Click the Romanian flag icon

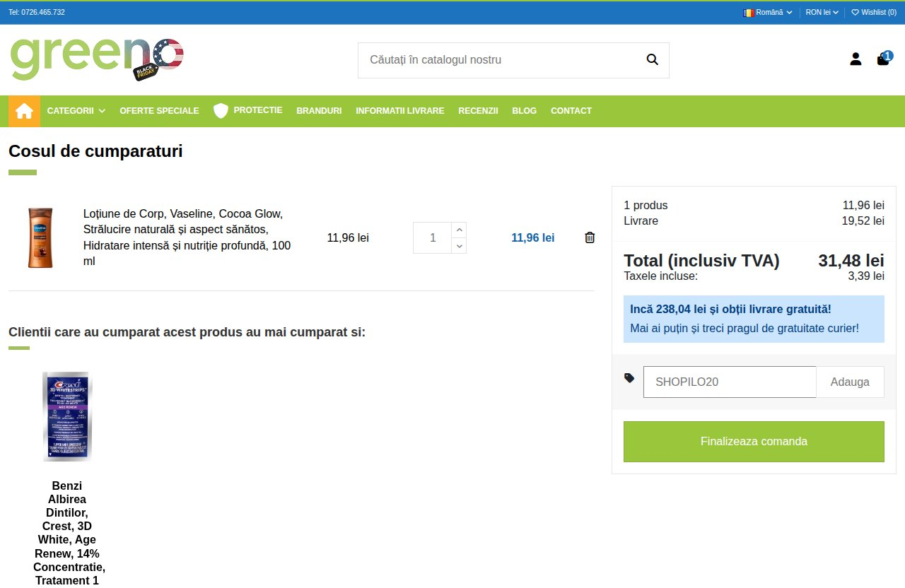point(749,12)
